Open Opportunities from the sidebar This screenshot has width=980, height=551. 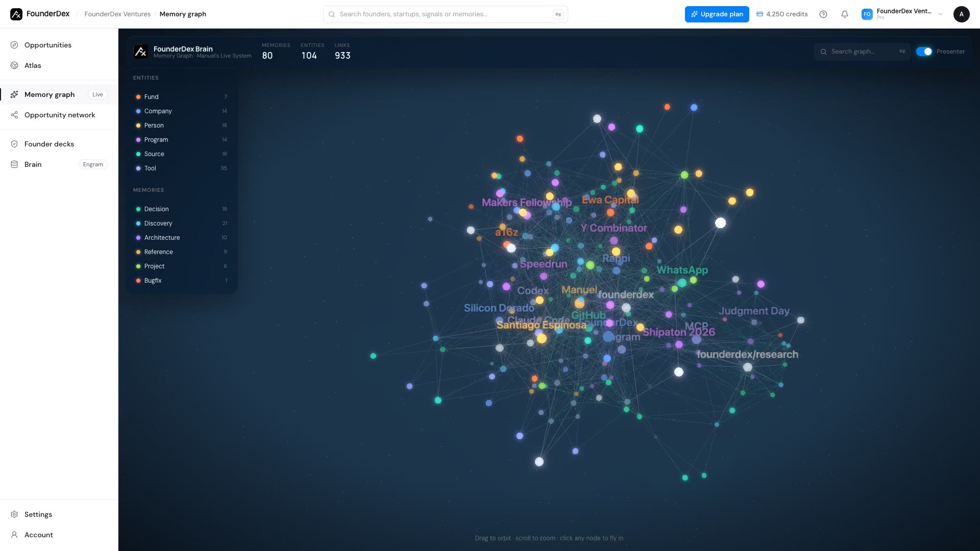click(59, 45)
